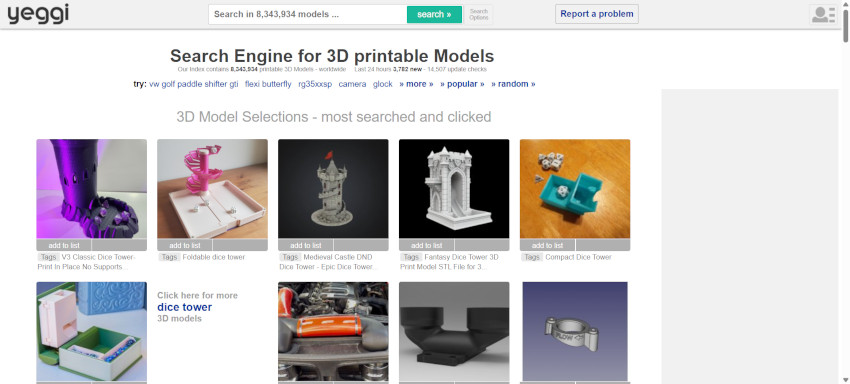Click Report a problem button

(597, 14)
